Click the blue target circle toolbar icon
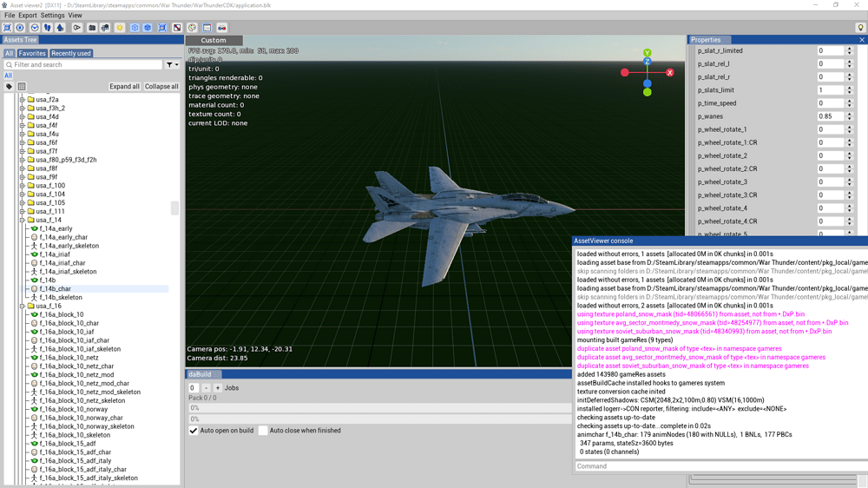The image size is (868, 488). (x=21, y=28)
